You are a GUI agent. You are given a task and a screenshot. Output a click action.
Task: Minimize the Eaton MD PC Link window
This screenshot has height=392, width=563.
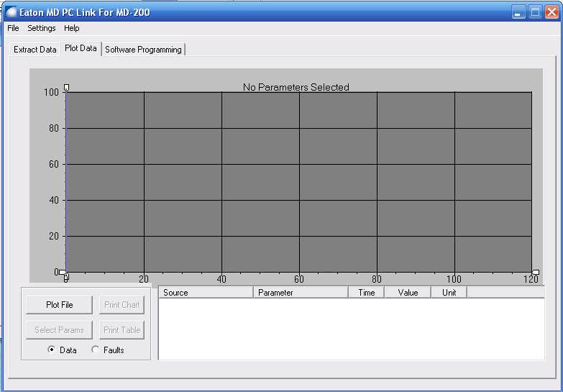point(518,12)
